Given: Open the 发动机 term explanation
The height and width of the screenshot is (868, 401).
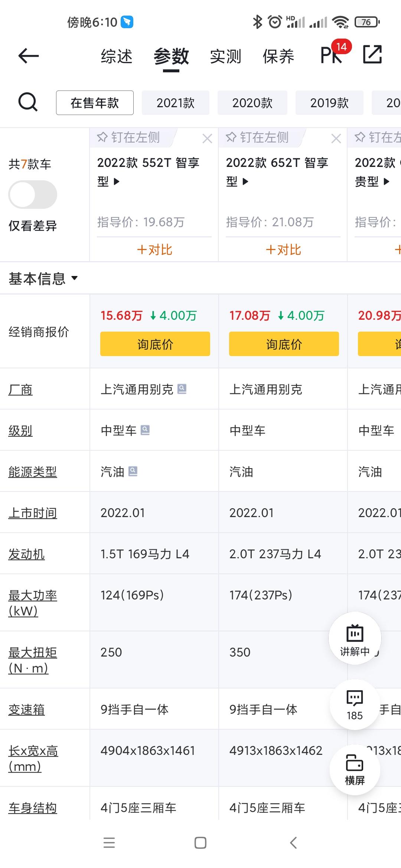Looking at the screenshot, I should click(x=26, y=554).
